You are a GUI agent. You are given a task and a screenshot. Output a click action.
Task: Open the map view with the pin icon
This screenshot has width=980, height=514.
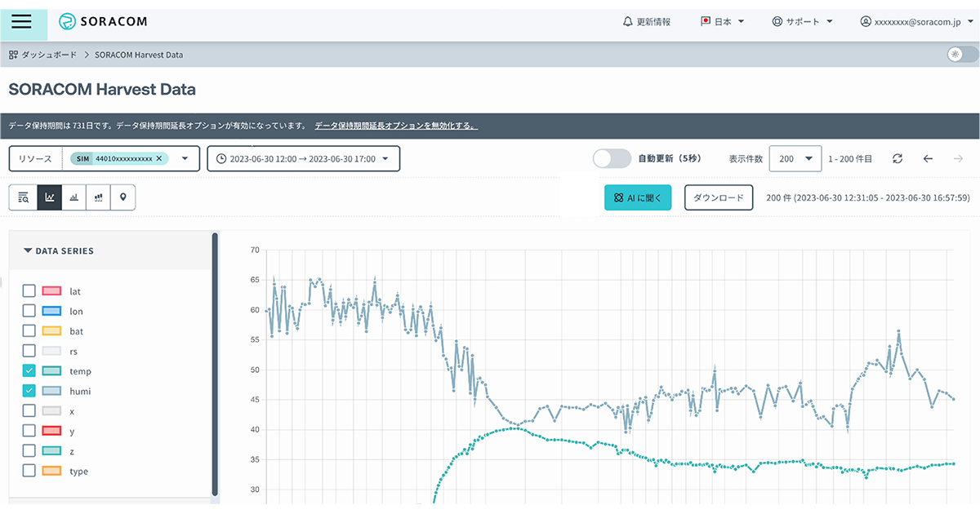(123, 197)
